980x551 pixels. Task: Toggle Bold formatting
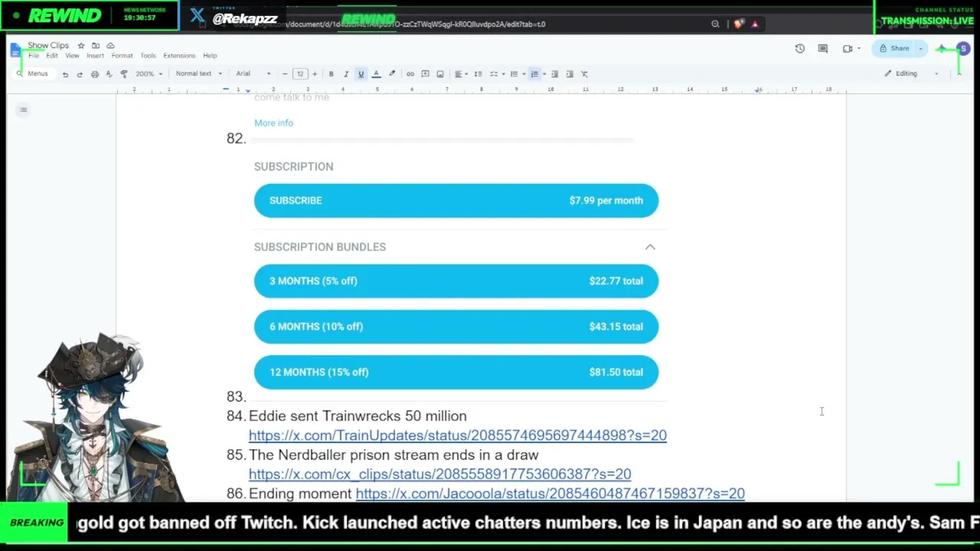[x=331, y=74]
